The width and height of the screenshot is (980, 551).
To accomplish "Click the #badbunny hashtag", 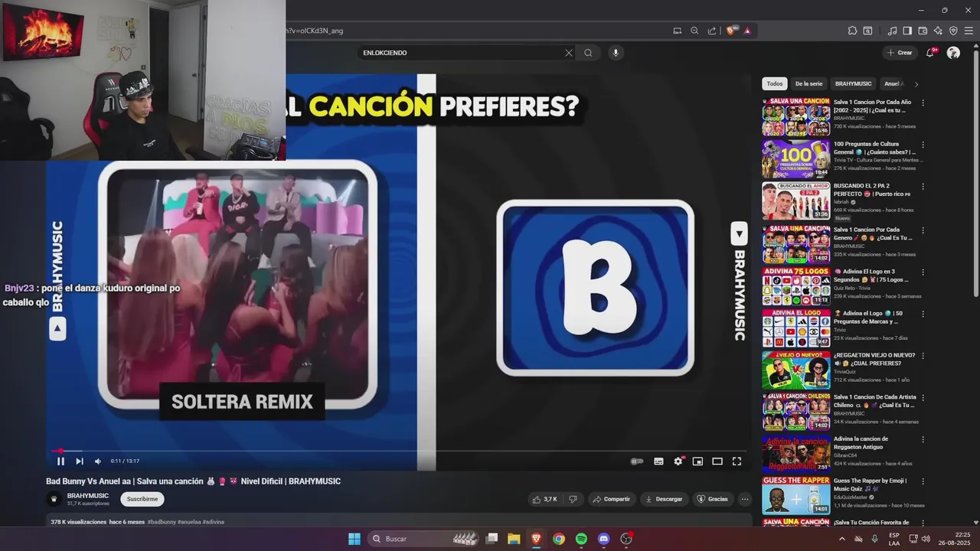I will [162, 522].
